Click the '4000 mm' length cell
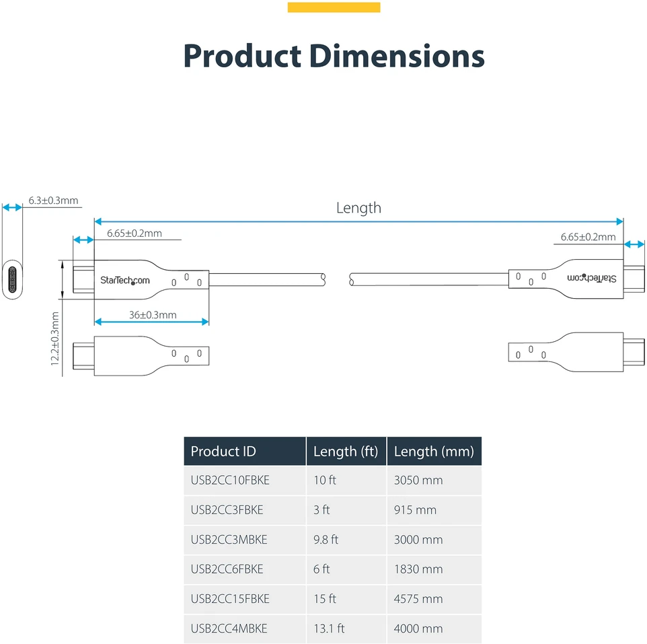Image resolution: width=647 pixels, height=644 pixels. point(434,629)
